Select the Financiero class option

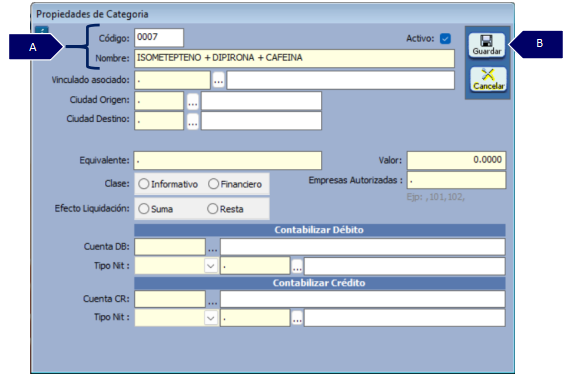coord(235,184)
